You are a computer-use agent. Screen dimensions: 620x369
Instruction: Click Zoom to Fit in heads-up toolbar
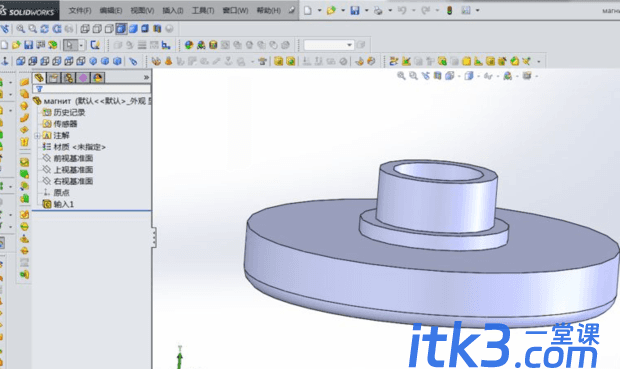click(x=401, y=76)
